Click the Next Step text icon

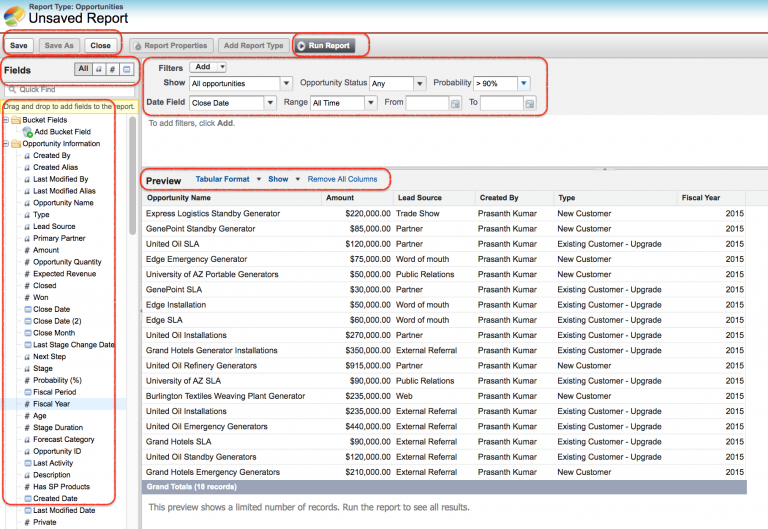pyautogui.click(x=27, y=357)
